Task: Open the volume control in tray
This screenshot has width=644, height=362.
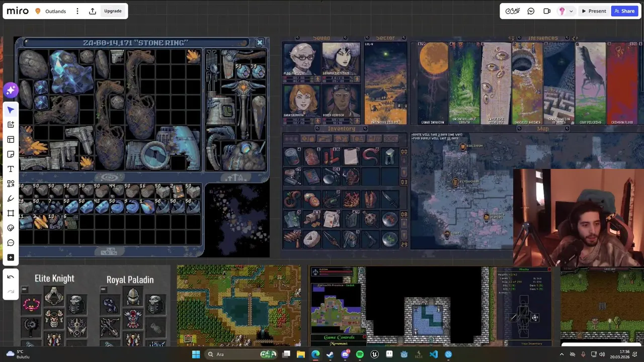Action: click(x=603, y=354)
